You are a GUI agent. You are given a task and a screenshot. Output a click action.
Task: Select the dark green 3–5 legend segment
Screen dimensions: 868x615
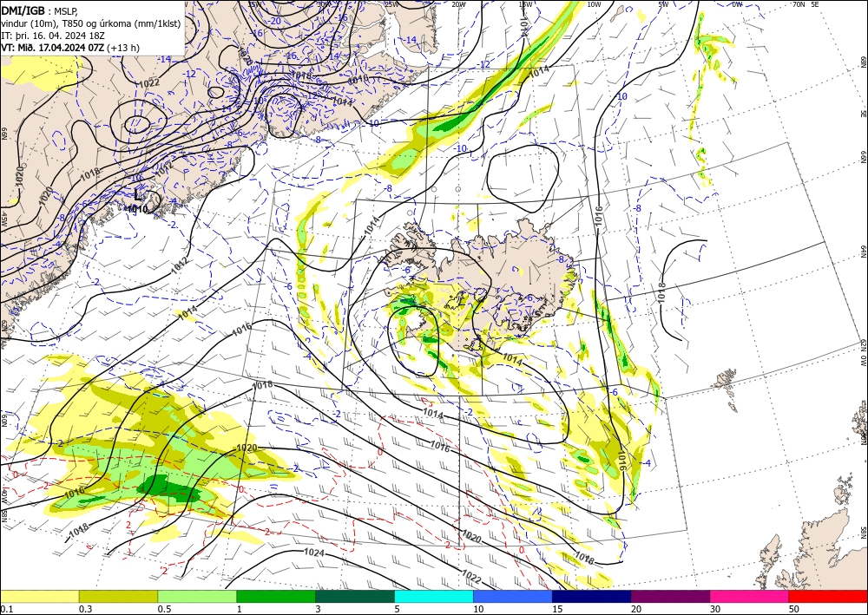pyautogui.click(x=355, y=596)
